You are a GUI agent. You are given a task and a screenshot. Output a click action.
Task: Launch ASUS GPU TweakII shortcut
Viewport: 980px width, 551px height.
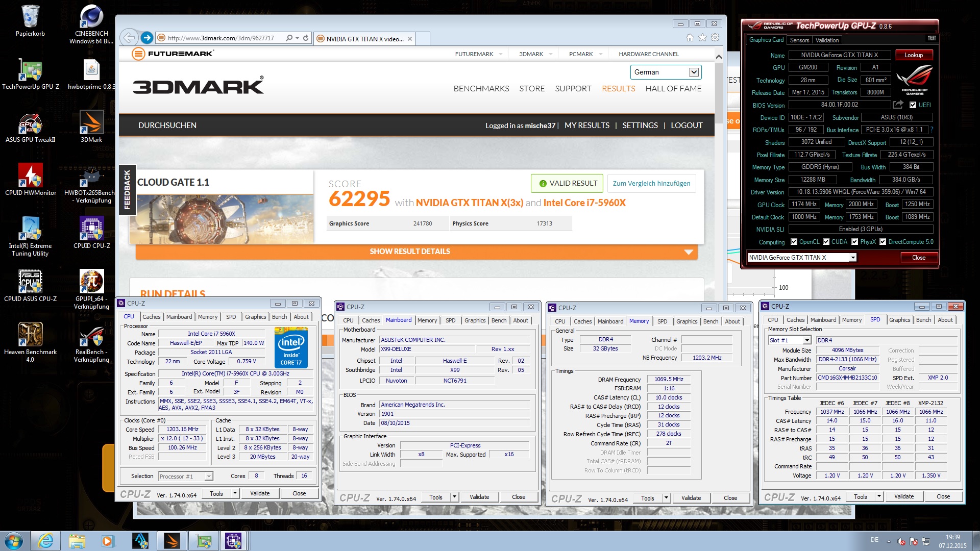30,128
